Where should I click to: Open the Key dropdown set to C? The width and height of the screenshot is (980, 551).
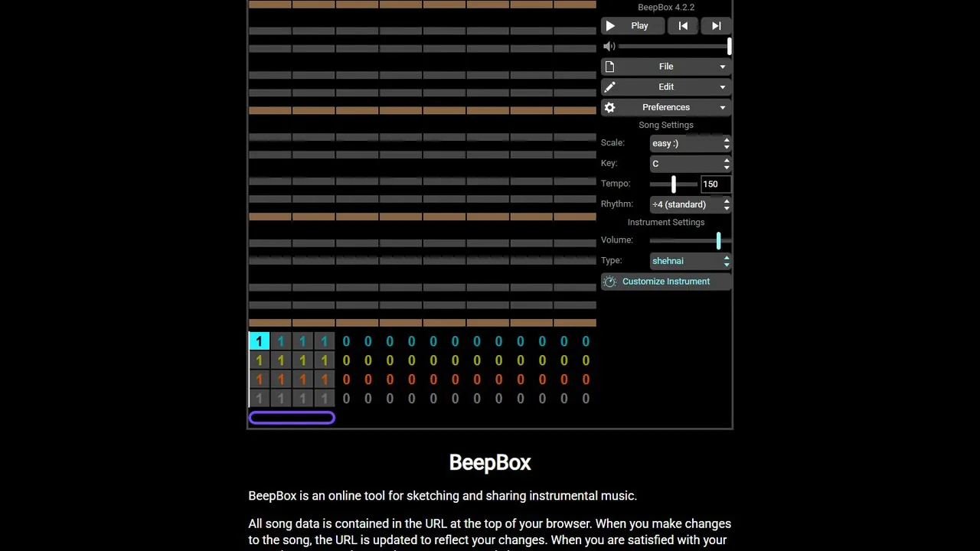pyautogui.click(x=691, y=164)
